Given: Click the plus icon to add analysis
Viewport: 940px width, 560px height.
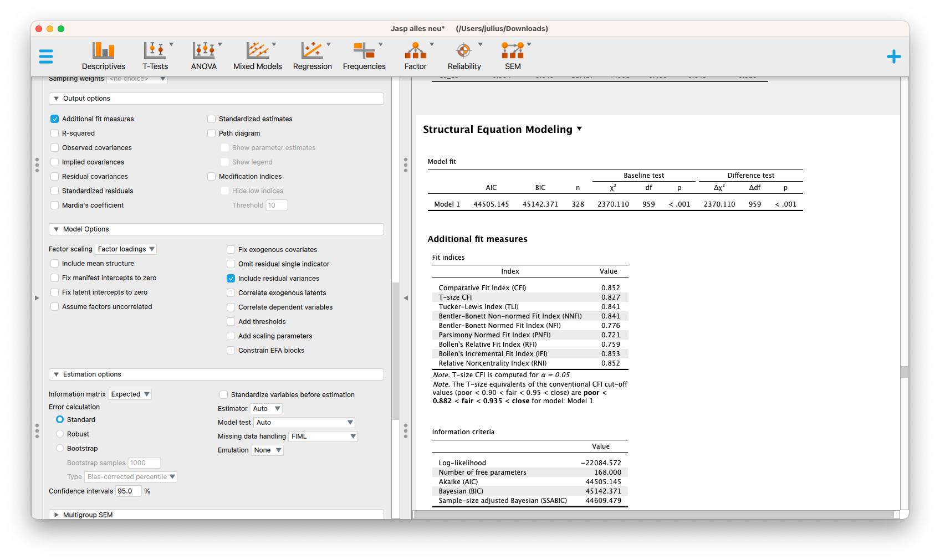Looking at the screenshot, I should [x=893, y=56].
